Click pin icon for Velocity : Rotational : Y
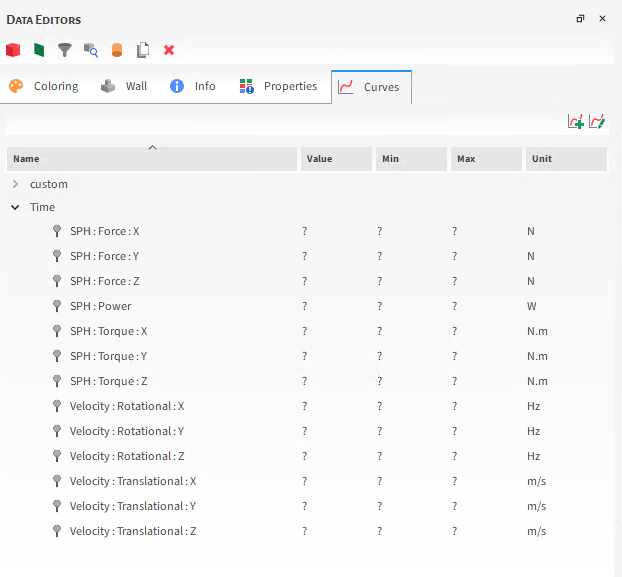The width and height of the screenshot is (622, 577). coord(57,431)
